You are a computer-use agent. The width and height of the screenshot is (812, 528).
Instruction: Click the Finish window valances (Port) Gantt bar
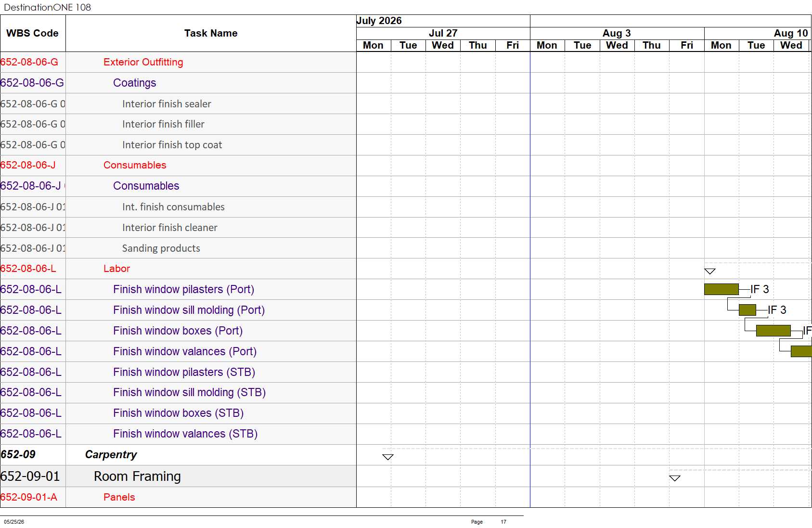801,351
